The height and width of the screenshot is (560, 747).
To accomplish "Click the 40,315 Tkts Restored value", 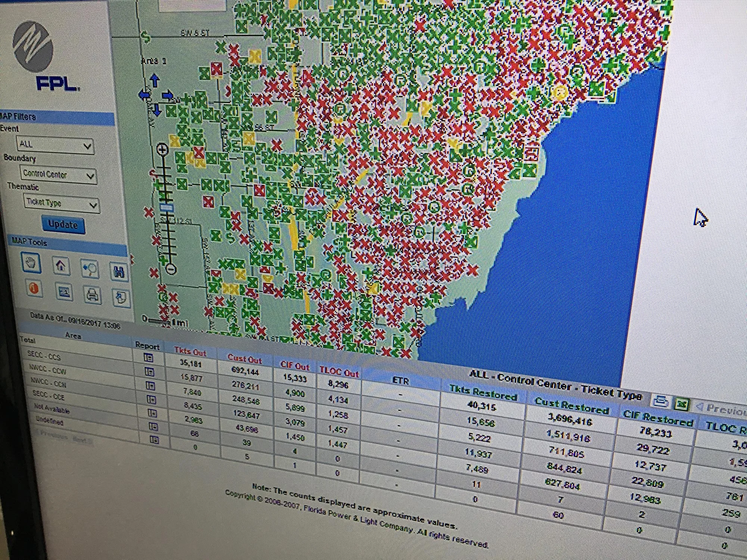I will click(481, 406).
